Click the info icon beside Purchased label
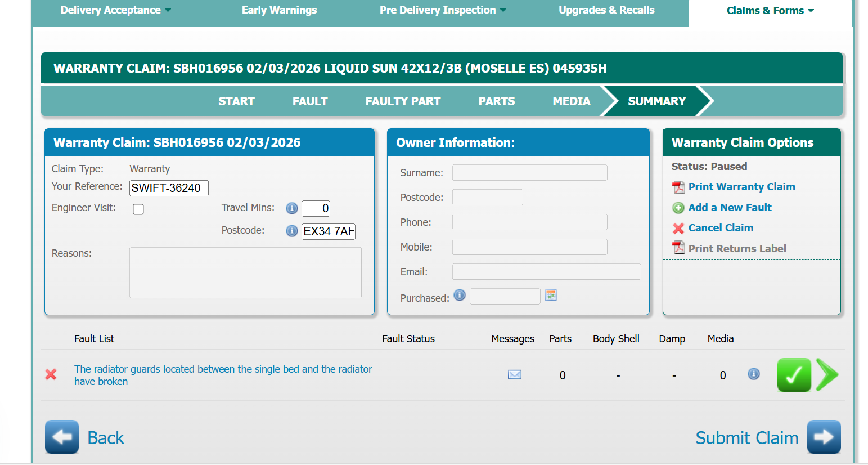 460,296
